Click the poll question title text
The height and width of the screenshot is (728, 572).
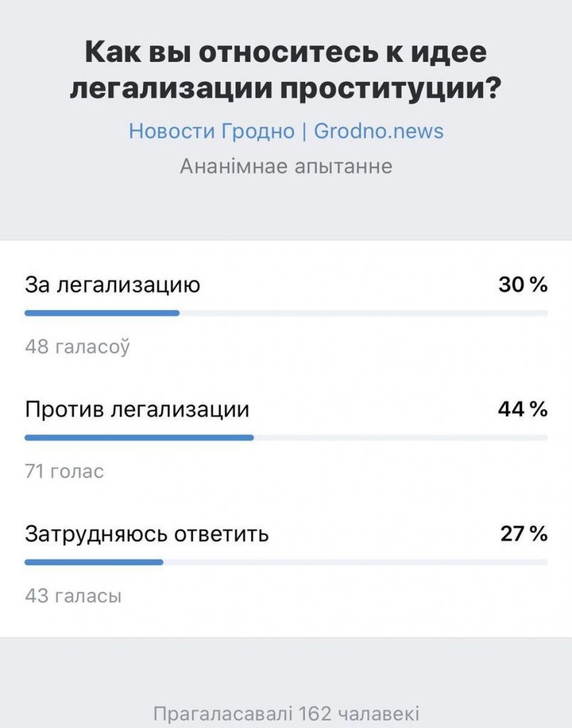coord(285,69)
